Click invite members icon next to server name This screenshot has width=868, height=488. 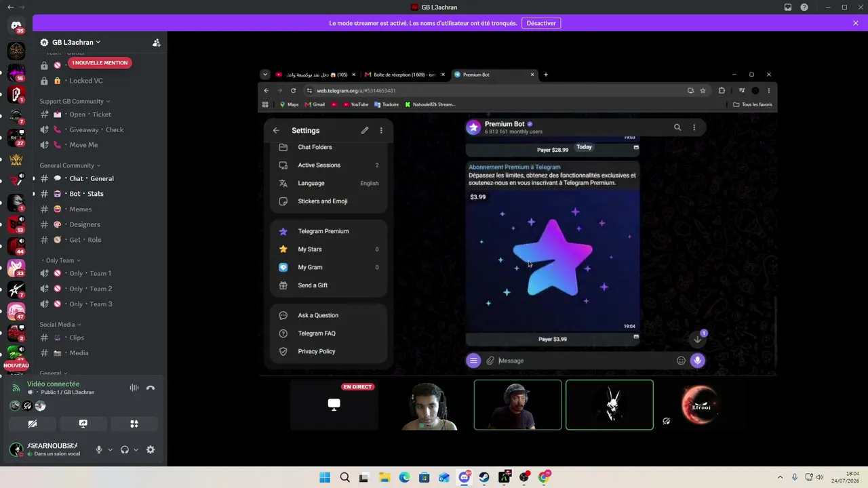click(x=157, y=42)
